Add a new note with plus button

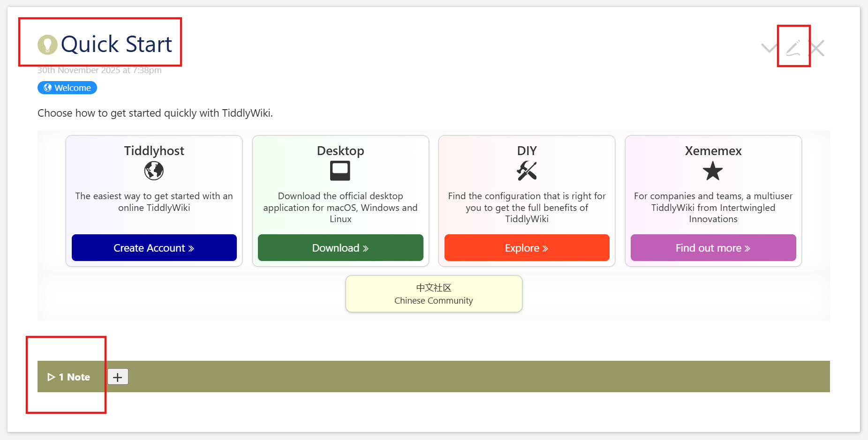tap(118, 377)
